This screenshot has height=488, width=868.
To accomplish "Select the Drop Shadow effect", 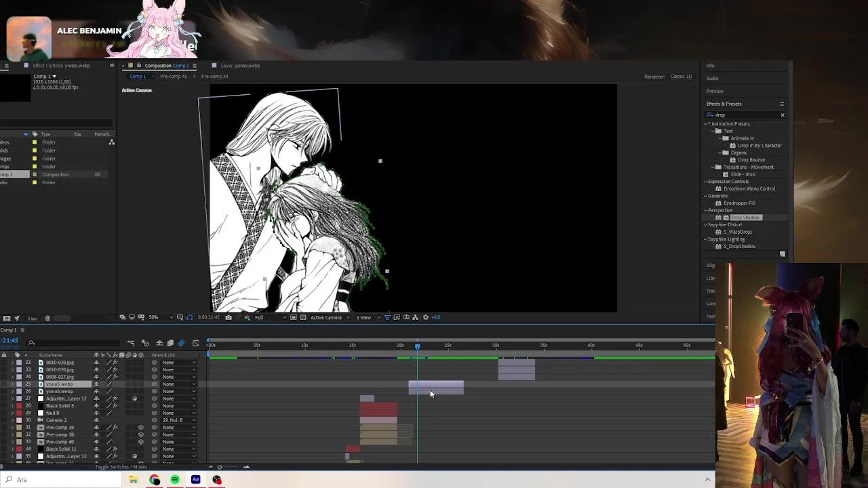I will point(745,218).
